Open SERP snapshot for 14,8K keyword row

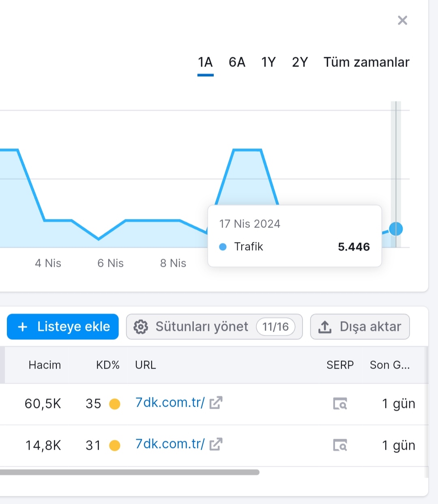340,445
